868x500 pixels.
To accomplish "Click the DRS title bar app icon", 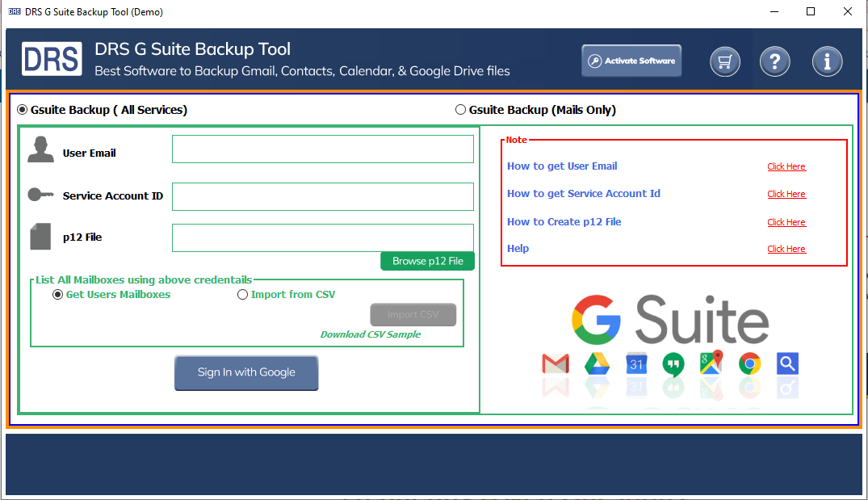I will tap(15, 11).
